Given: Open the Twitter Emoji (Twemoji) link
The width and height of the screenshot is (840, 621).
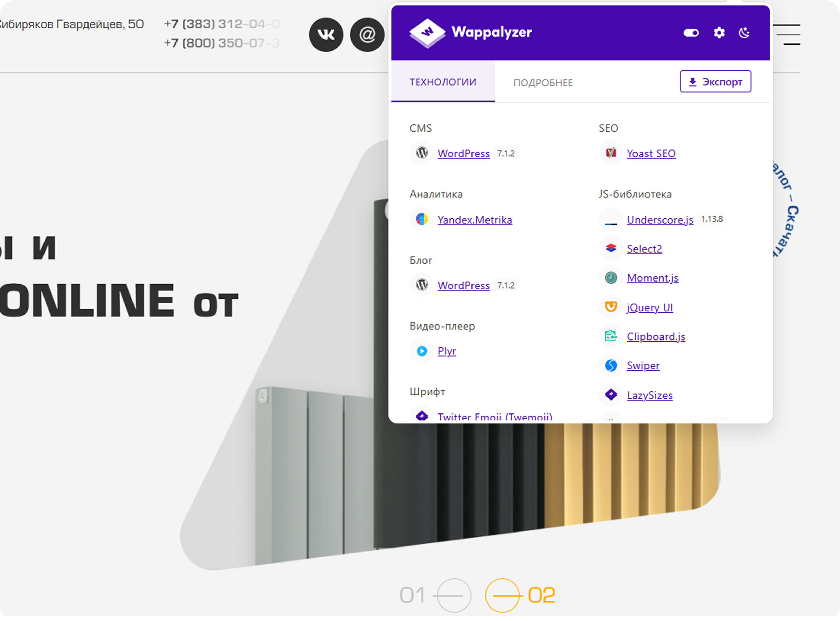Looking at the screenshot, I should pyautogui.click(x=495, y=417).
